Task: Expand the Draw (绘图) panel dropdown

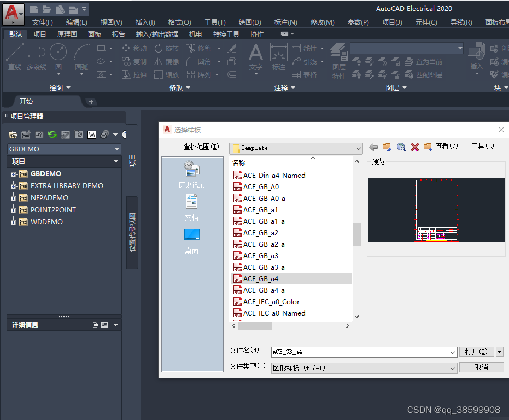Action: coord(60,87)
